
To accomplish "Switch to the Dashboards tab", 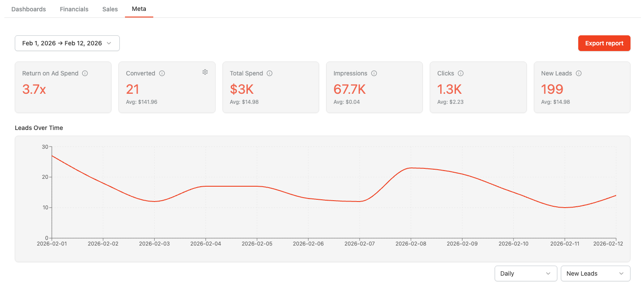I will tap(29, 9).
